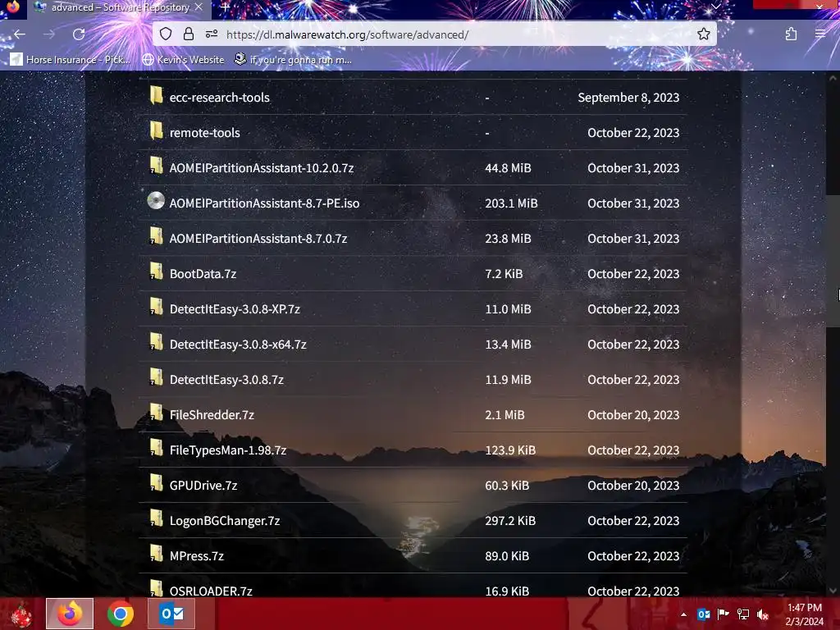Click the Outlook icon in system tray
Viewport: 840px width, 630px height.
(x=703, y=614)
